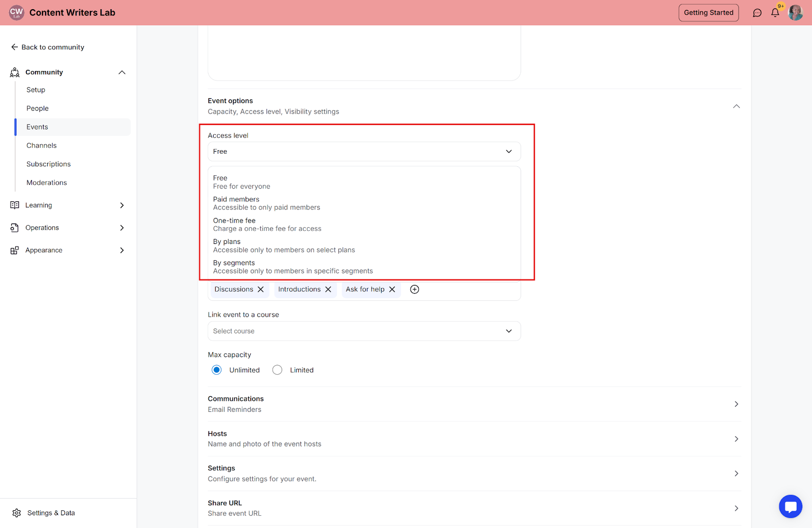The width and height of the screenshot is (812, 528).
Task: Open the Select course dropdown
Action: pos(364,331)
